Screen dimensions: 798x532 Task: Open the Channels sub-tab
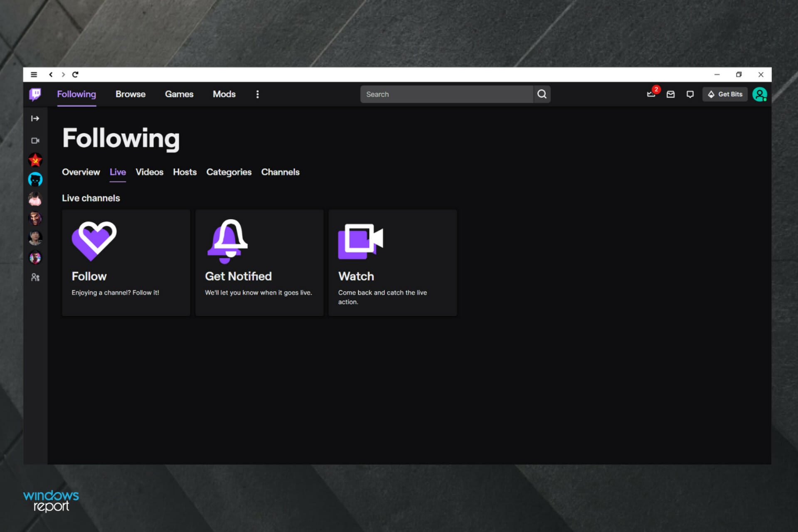pos(281,172)
